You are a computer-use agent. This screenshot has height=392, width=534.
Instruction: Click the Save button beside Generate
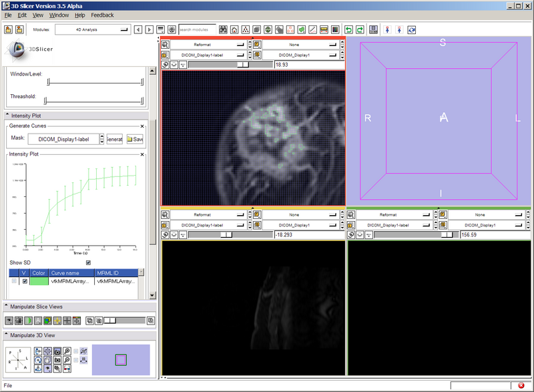pos(135,139)
